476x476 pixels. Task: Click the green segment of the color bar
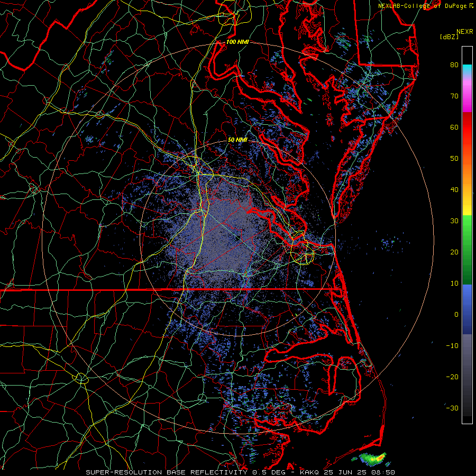(x=467, y=250)
